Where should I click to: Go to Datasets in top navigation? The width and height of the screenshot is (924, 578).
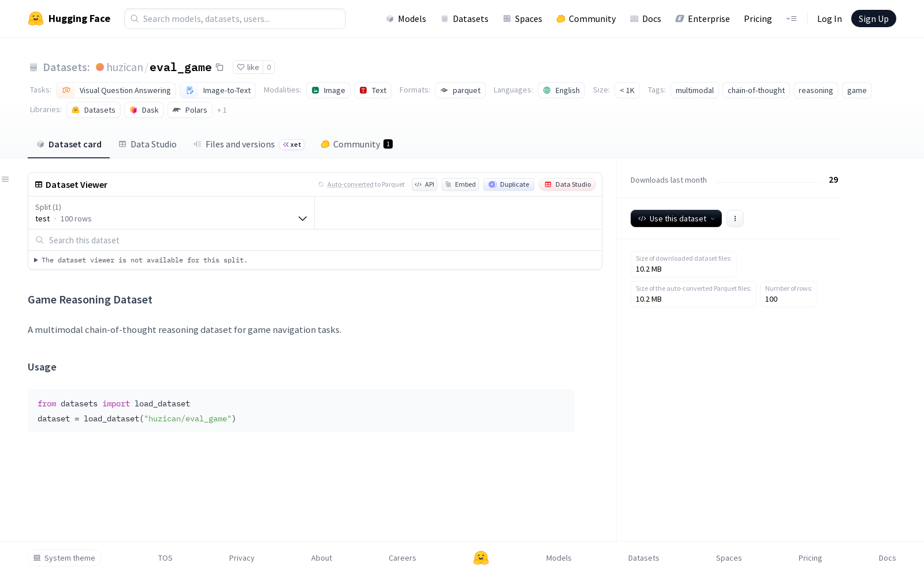pos(465,18)
